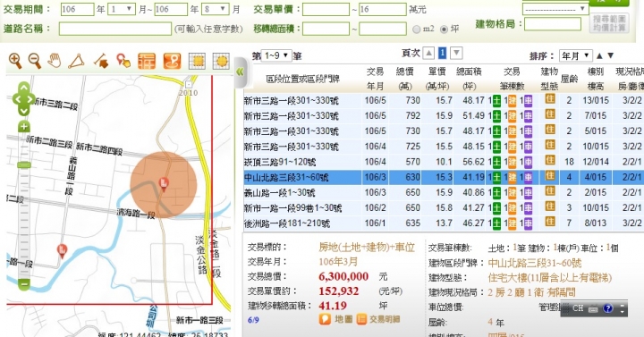
Task: Click the 建物格局 layout input field
Action: click(x=553, y=24)
